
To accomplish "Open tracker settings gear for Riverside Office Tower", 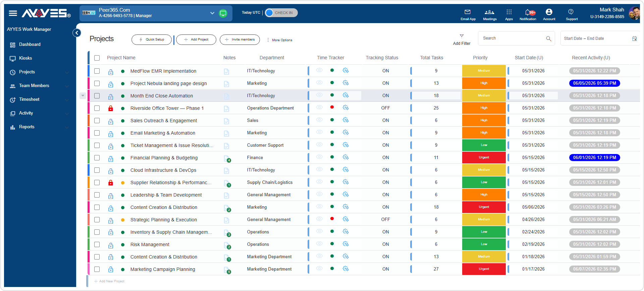I will 346,107.
